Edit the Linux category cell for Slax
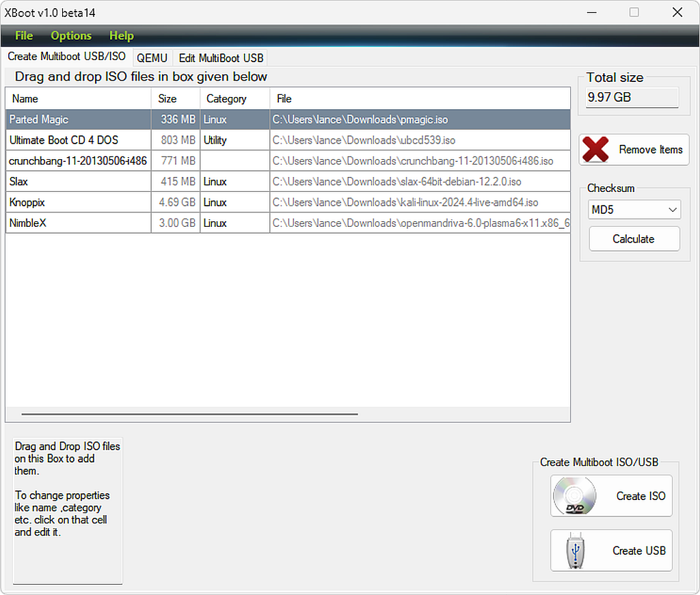 coord(235,182)
